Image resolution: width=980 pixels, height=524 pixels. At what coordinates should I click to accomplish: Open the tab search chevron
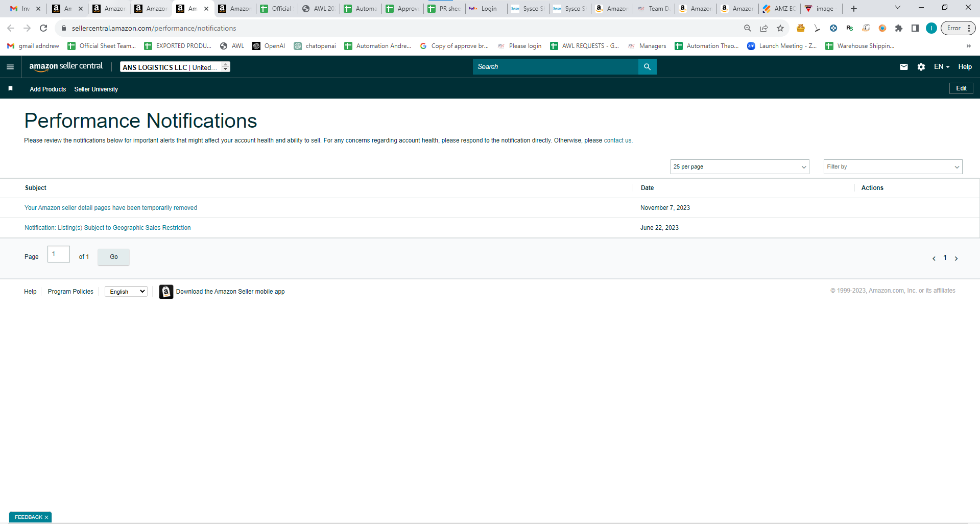point(898,8)
